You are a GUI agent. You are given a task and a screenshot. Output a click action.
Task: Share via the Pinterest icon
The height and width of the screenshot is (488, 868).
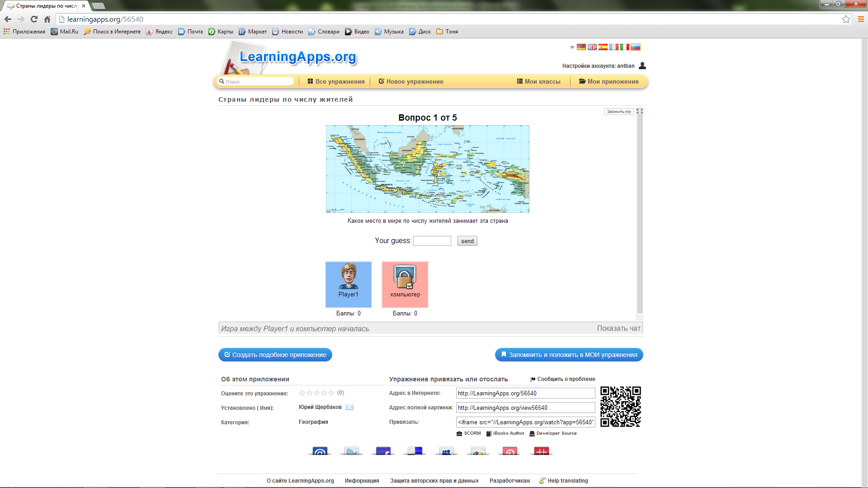tap(510, 451)
